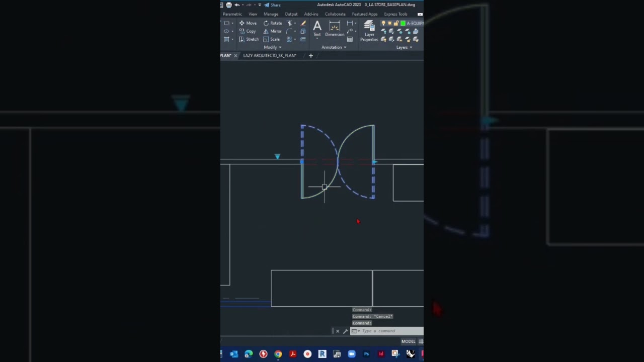Open the Manage ribbon tab
Viewport: 644px width, 362px height.
click(x=271, y=14)
